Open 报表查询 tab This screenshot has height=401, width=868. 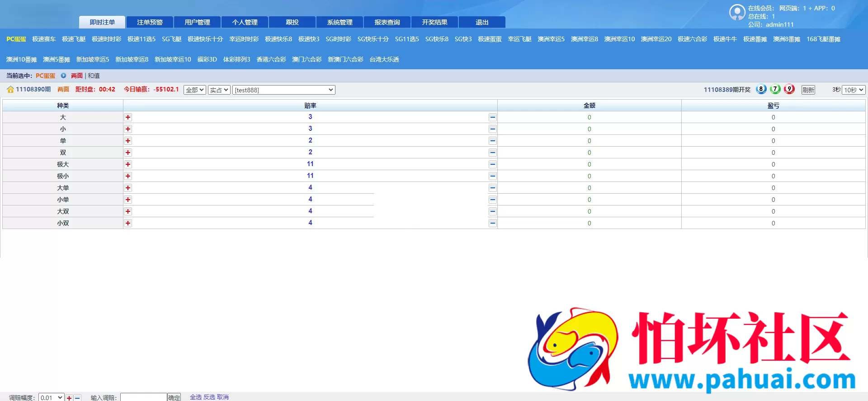pos(387,22)
